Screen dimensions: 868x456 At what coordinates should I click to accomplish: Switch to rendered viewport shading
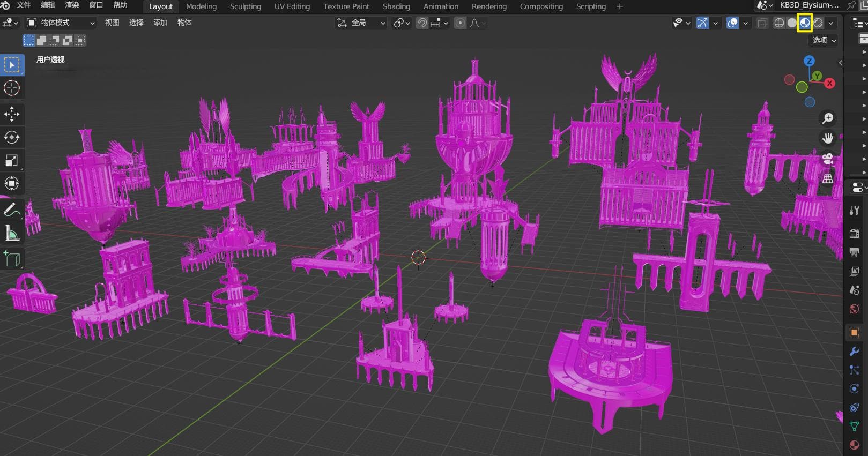tap(818, 23)
